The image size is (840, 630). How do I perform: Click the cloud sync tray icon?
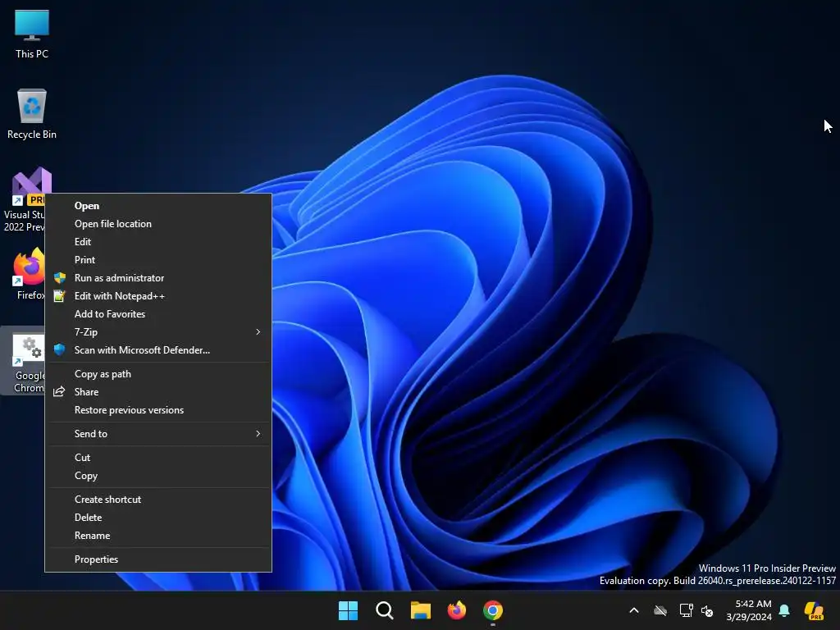pos(660,610)
